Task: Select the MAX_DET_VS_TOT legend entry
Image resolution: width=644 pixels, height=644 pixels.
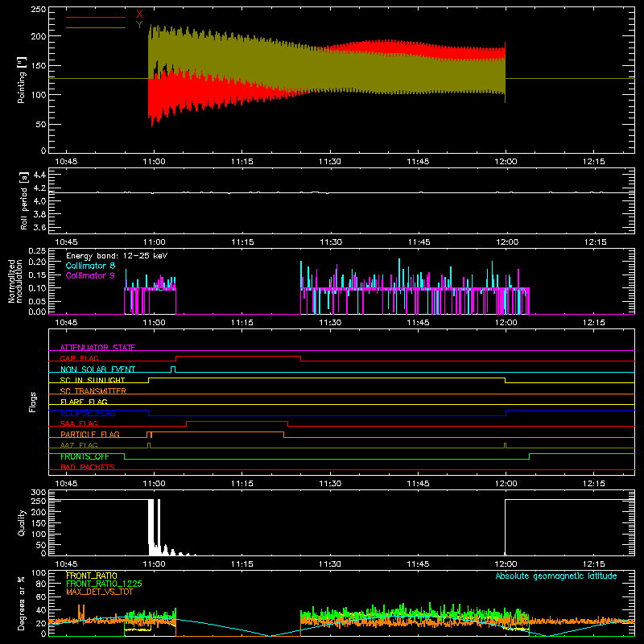Action: [x=100, y=592]
